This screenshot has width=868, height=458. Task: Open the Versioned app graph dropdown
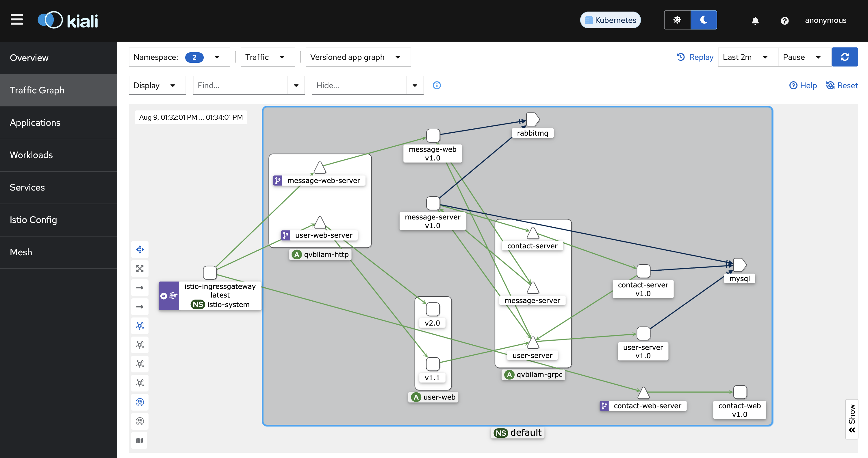click(358, 57)
